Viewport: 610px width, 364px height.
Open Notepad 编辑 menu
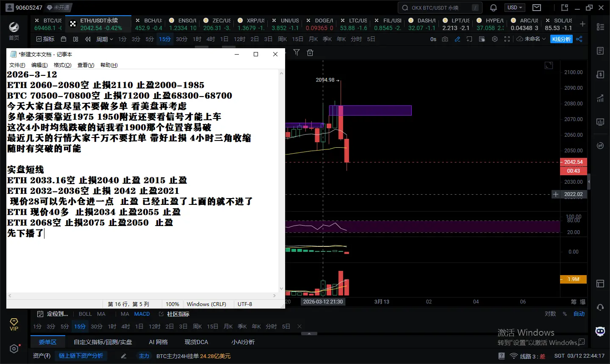[39, 65]
